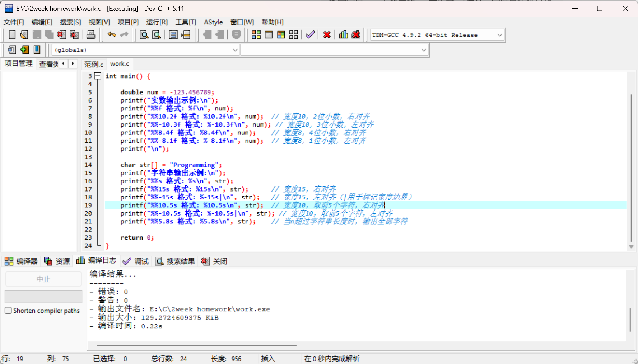This screenshot has width=638, height=364.
Task: Save the current file via toolbar icon
Action: 37,35
